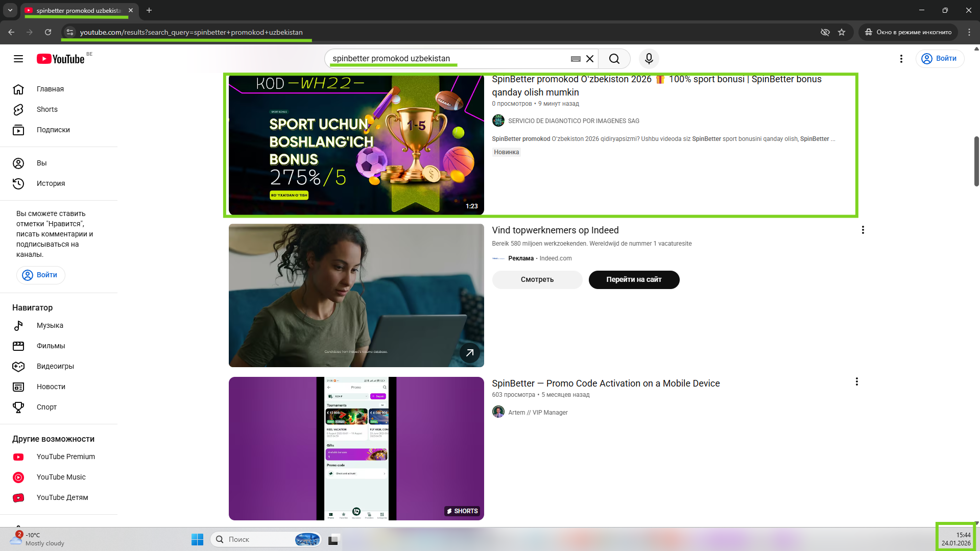980x551 pixels.
Task: Open the taskbar clock and date
Action: [956, 539]
